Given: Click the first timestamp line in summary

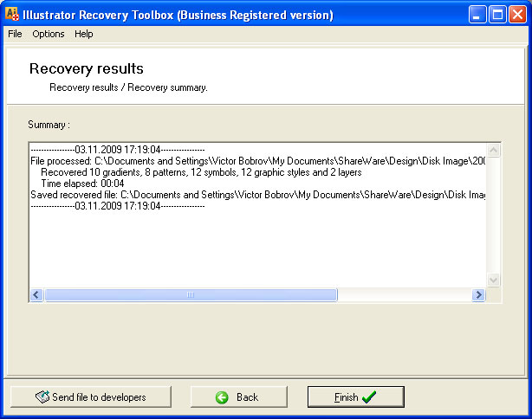Looking at the screenshot, I should tap(117, 150).
